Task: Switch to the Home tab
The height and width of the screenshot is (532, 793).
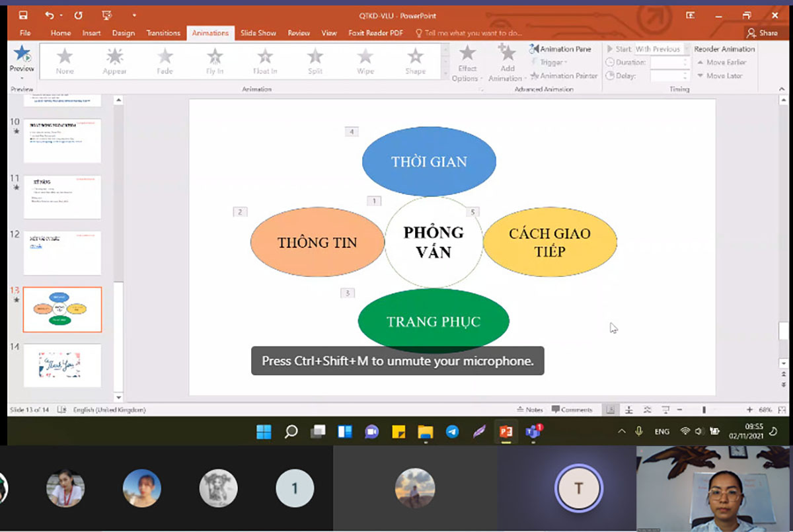Action: (x=60, y=32)
